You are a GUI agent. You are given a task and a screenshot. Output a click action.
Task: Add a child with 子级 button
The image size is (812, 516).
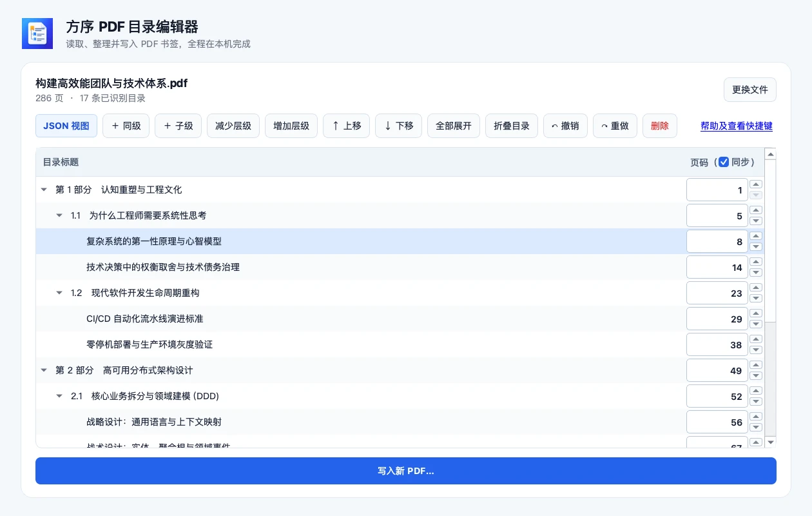(x=179, y=126)
